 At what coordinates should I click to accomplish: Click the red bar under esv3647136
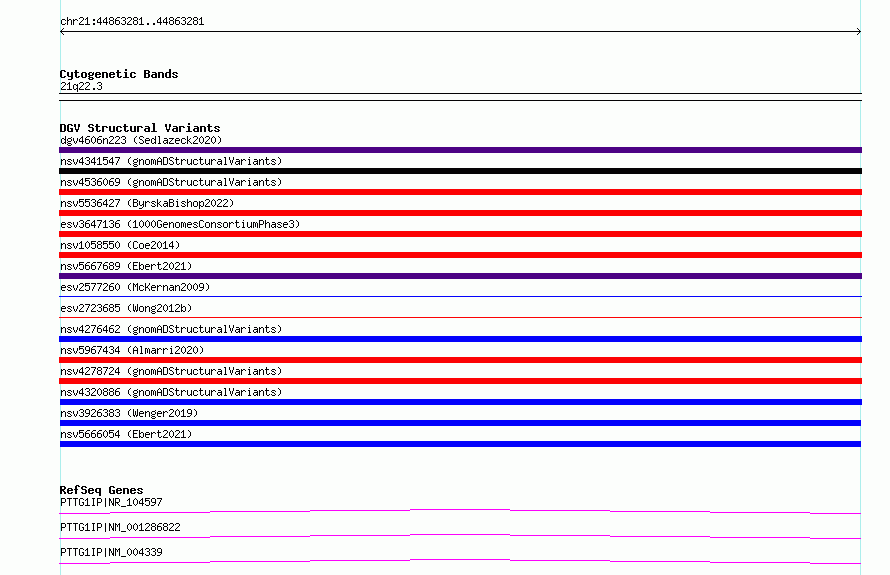coord(460,234)
